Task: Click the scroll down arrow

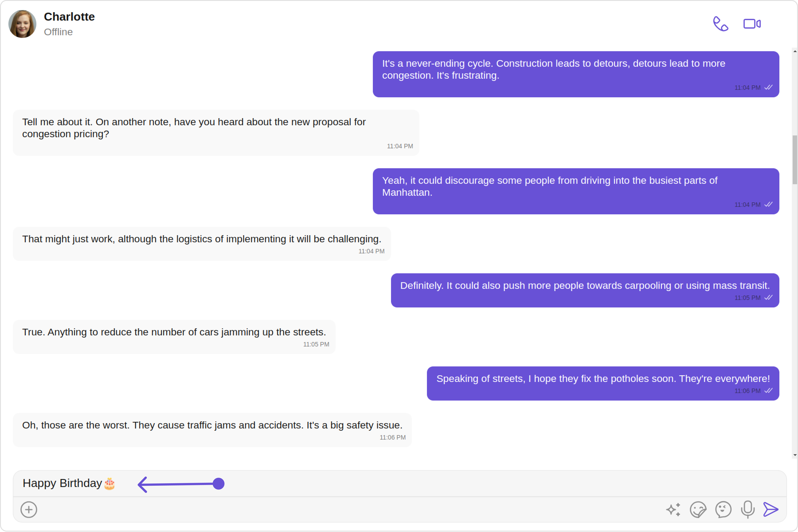Action: [795, 455]
